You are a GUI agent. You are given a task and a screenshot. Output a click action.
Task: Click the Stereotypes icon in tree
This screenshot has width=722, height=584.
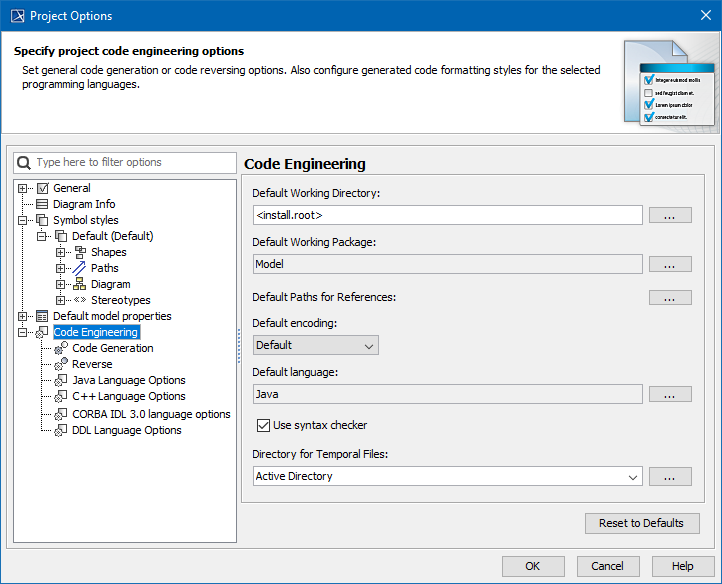pos(80,300)
